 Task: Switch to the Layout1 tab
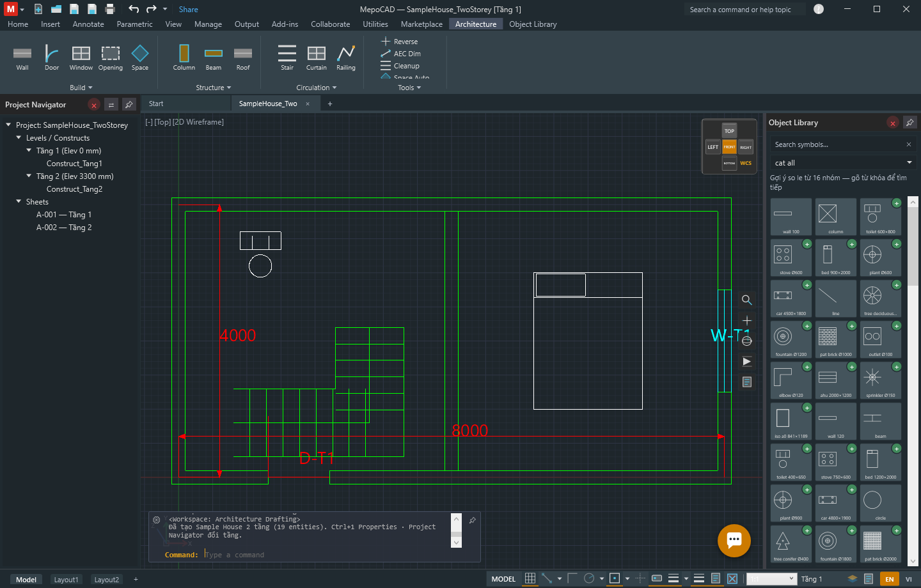pyautogui.click(x=66, y=580)
